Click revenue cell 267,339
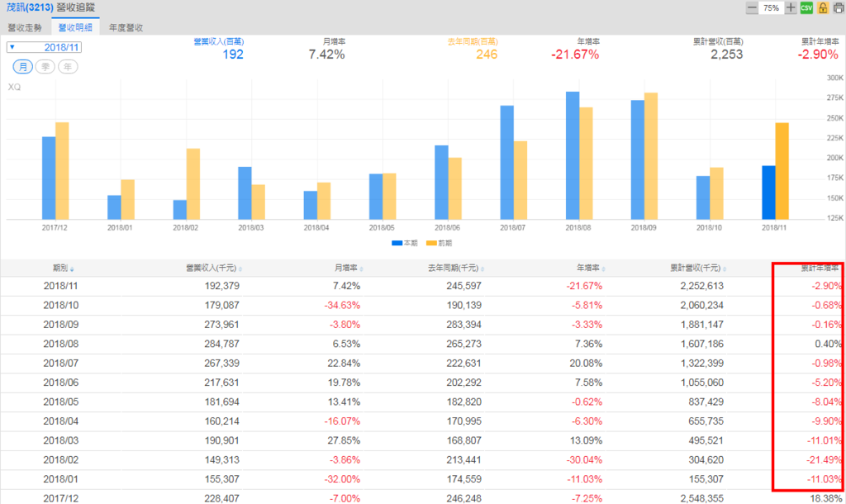The image size is (846, 504). pos(221,364)
